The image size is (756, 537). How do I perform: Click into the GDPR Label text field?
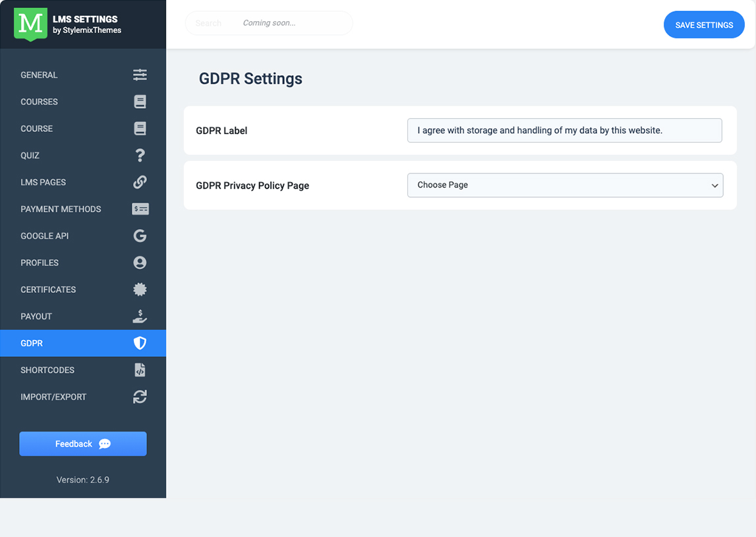564,131
